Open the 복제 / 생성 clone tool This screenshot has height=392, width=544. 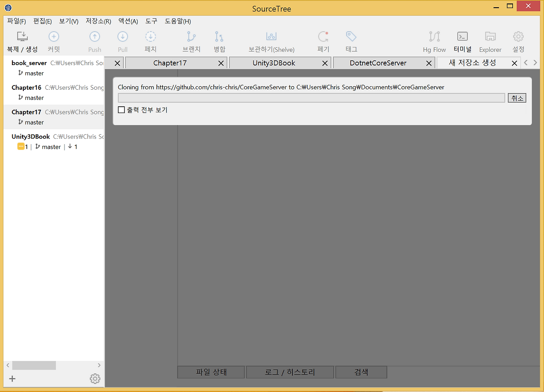tap(22, 42)
